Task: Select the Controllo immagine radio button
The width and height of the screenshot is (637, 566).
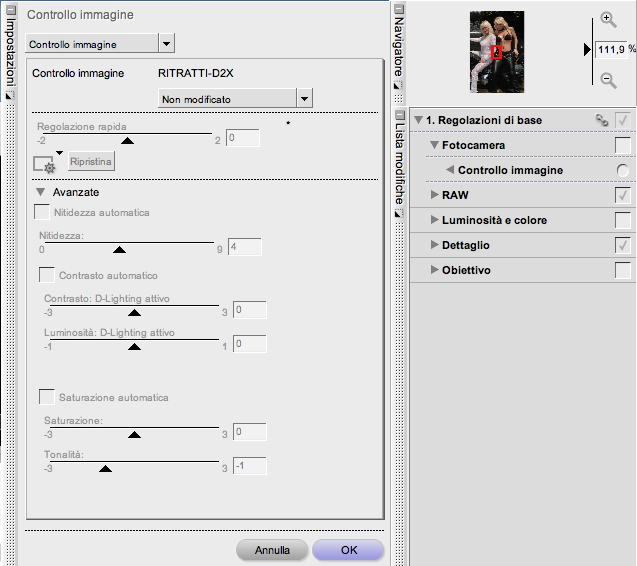Action: (x=623, y=171)
